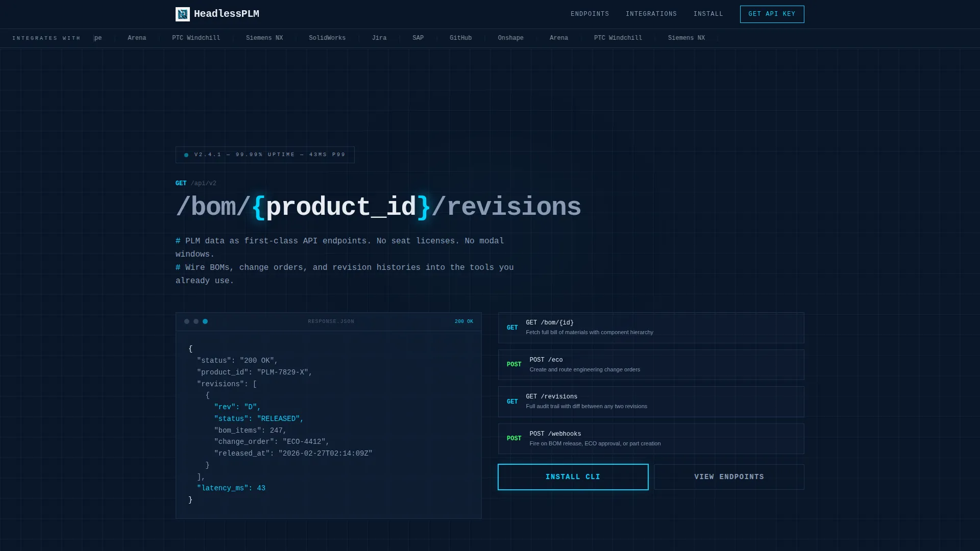Click GitHub in the integrations ticker
The height and width of the screenshot is (551, 980).
point(460,38)
